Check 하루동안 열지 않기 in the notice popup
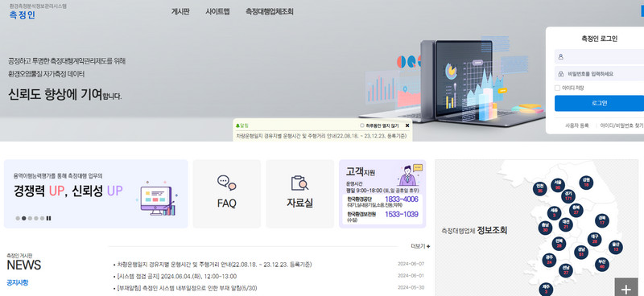This screenshot has height=296, width=644. coord(362,125)
